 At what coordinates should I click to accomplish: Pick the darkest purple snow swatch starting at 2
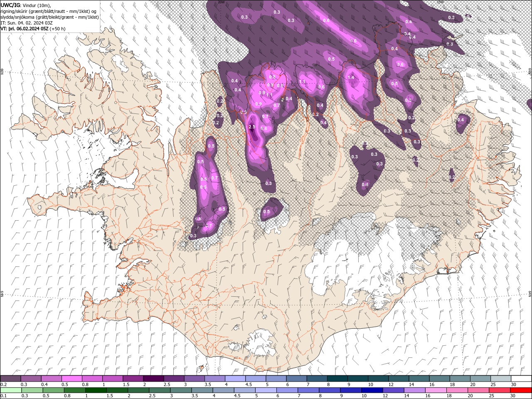(153, 379)
